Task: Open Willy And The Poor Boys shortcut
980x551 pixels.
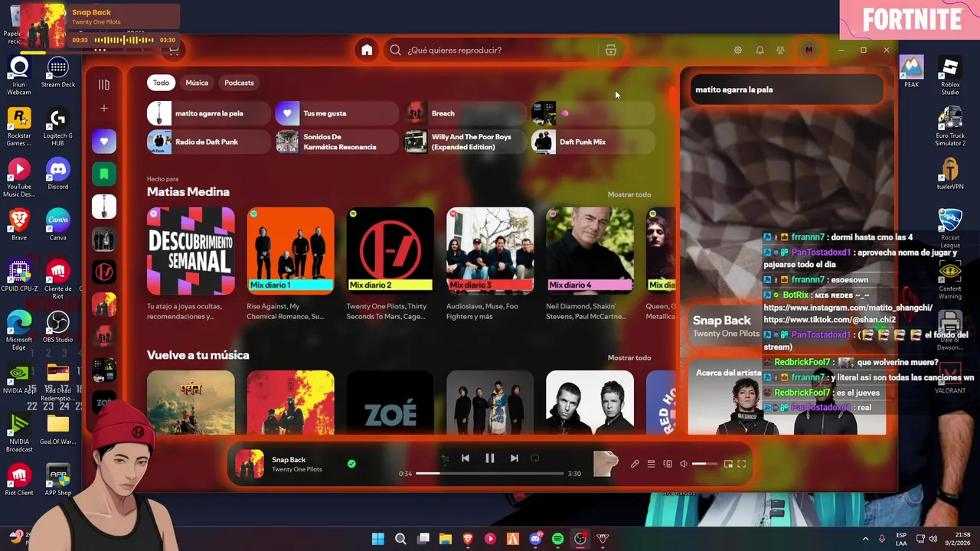Action: click(x=465, y=142)
